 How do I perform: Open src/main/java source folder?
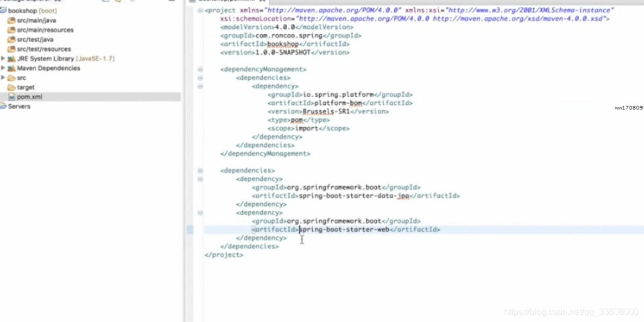coord(37,20)
